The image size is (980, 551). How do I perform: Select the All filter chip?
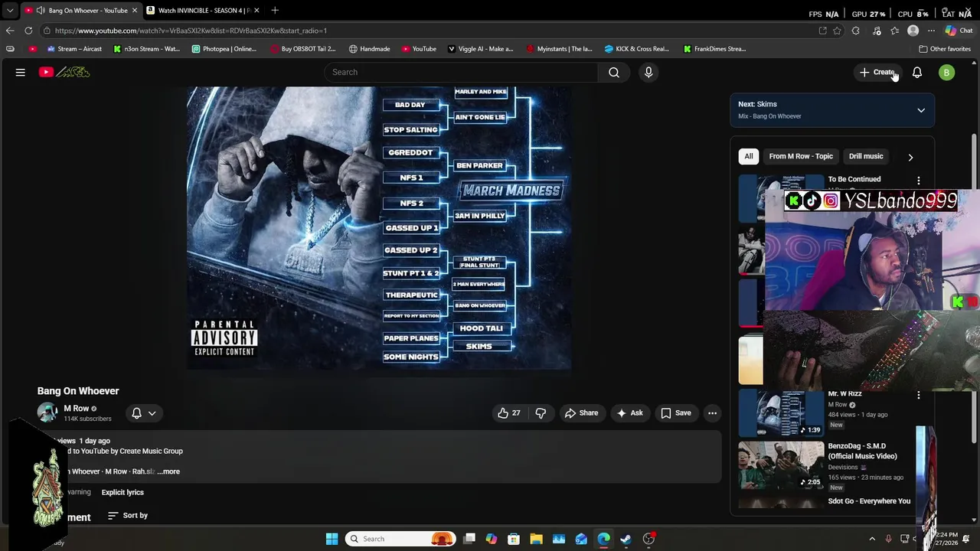pyautogui.click(x=749, y=156)
